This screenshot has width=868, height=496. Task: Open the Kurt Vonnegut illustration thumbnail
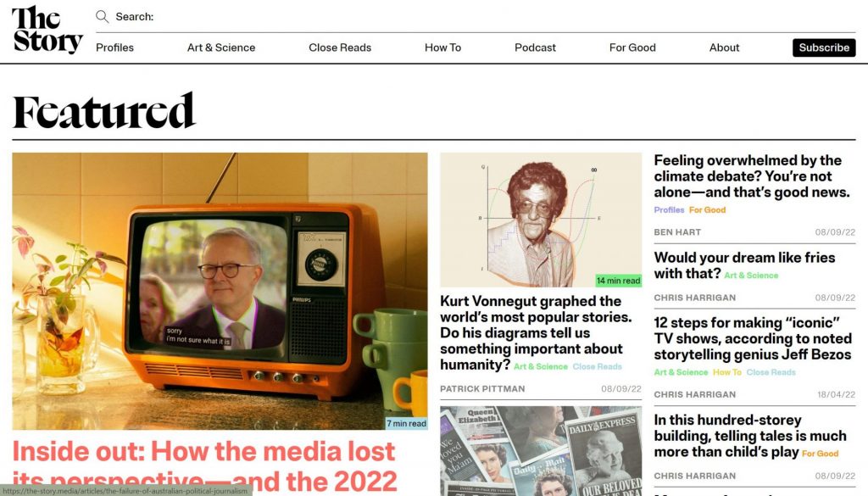coord(541,220)
